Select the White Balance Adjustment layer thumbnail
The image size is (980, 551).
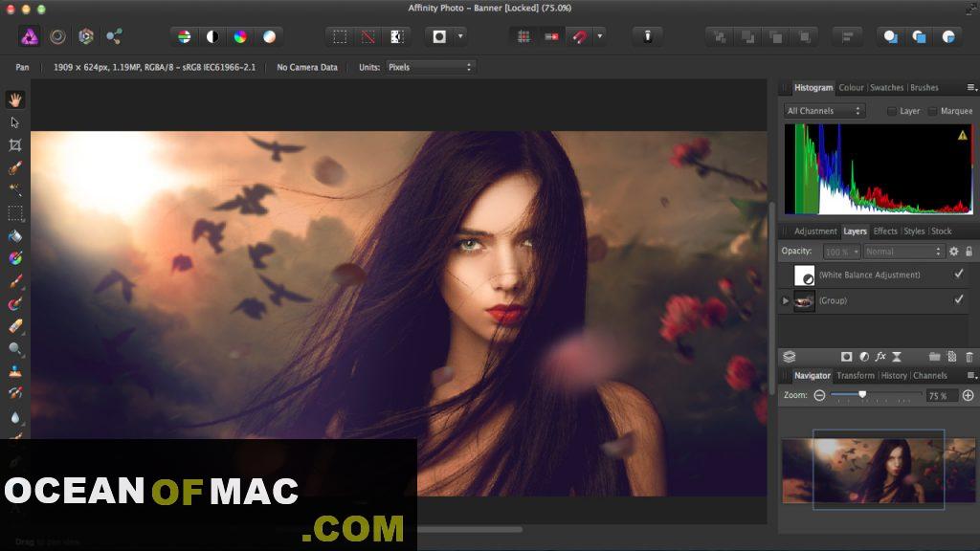click(x=804, y=275)
